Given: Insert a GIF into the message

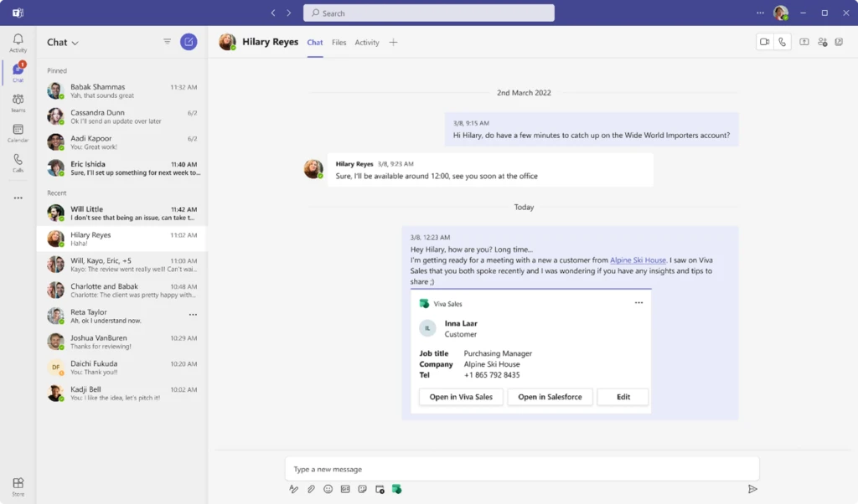Looking at the screenshot, I should pos(344,489).
